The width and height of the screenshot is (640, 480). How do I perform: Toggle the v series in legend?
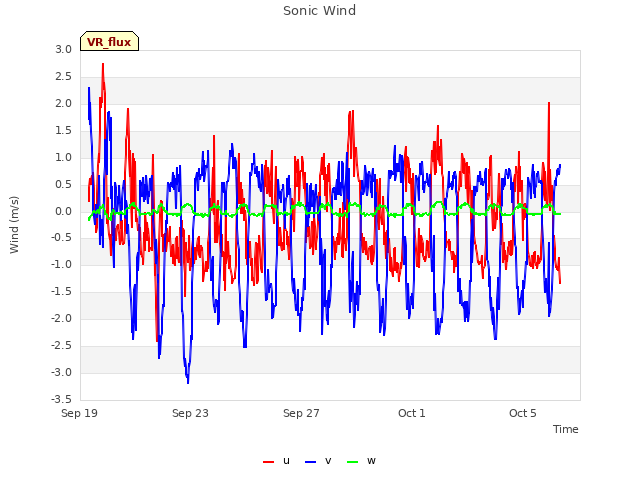point(318,461)
